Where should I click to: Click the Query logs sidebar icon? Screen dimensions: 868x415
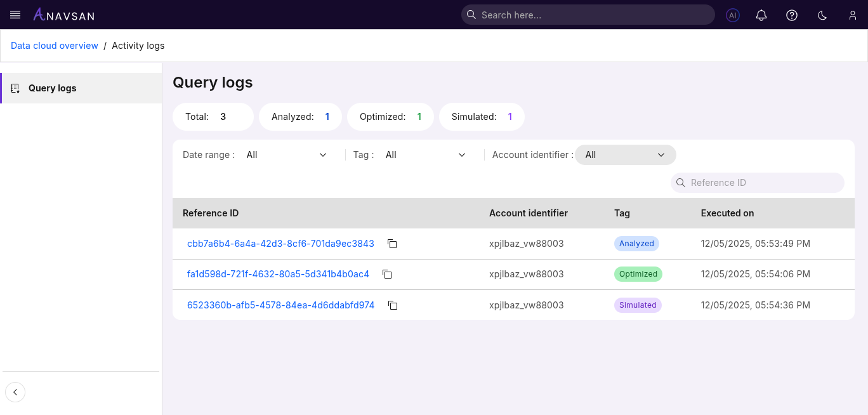pyautogui.click(x=15, y=88)
